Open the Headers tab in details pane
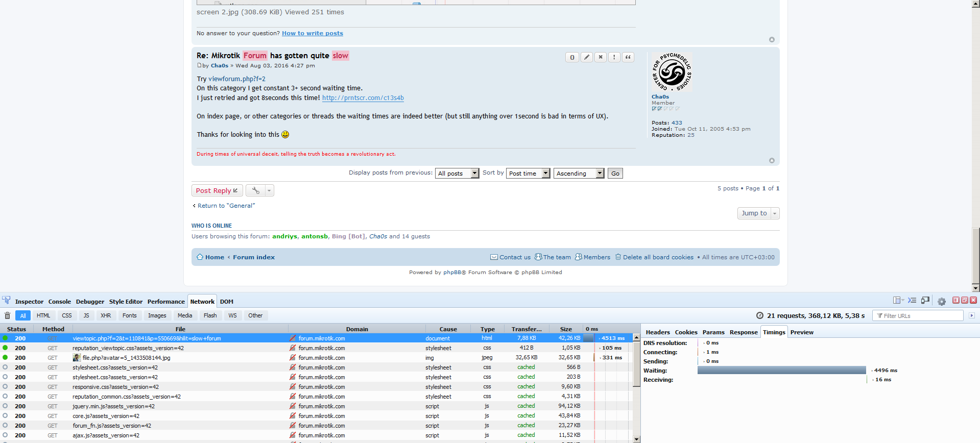 [658, 332]
